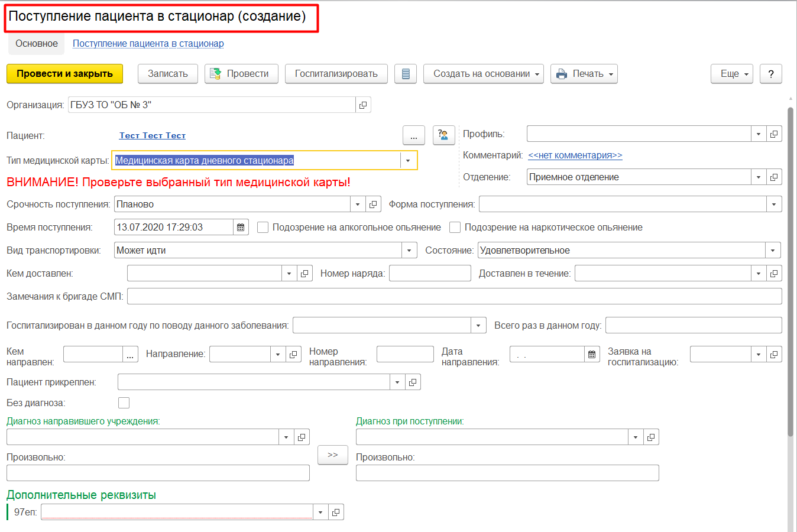Click the open-form icon next to Отделение
Viewport: 797px width, 532px height.
click(774, 177)
